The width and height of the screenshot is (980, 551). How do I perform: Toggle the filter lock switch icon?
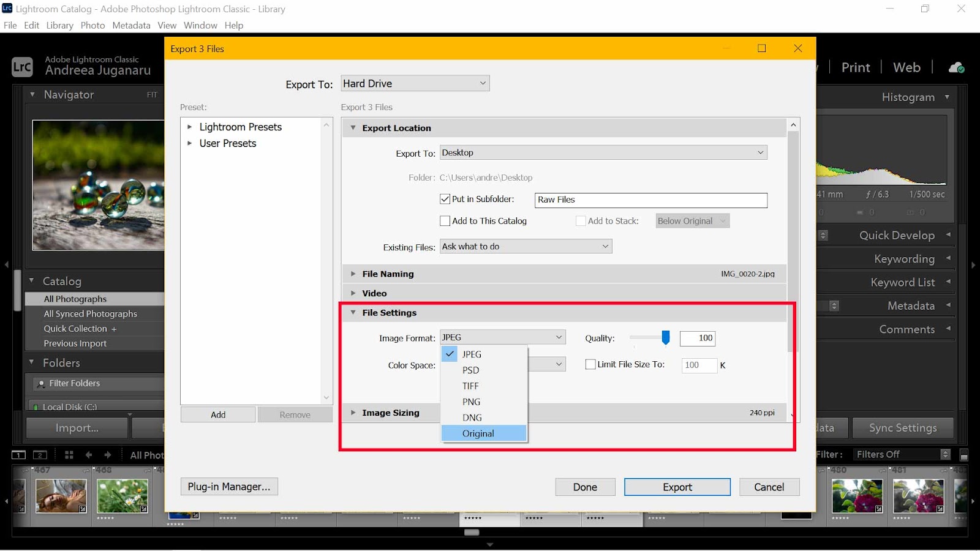tap(964, 455)
